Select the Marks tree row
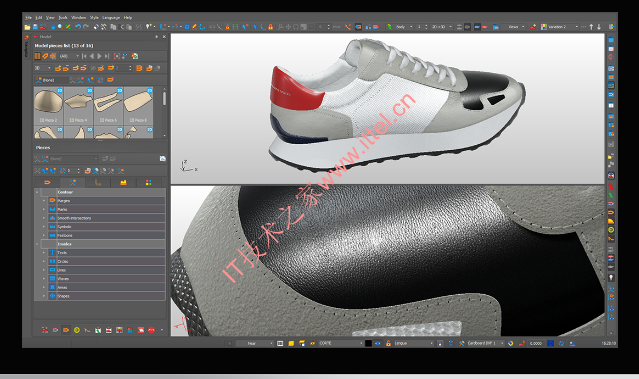Image resolution: width=639 pixels, height=379 pixels. (106, 209)
